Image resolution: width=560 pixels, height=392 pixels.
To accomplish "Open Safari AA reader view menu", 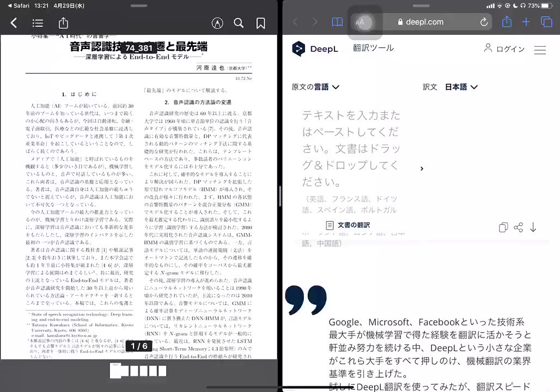I will [x=360, y=22].
